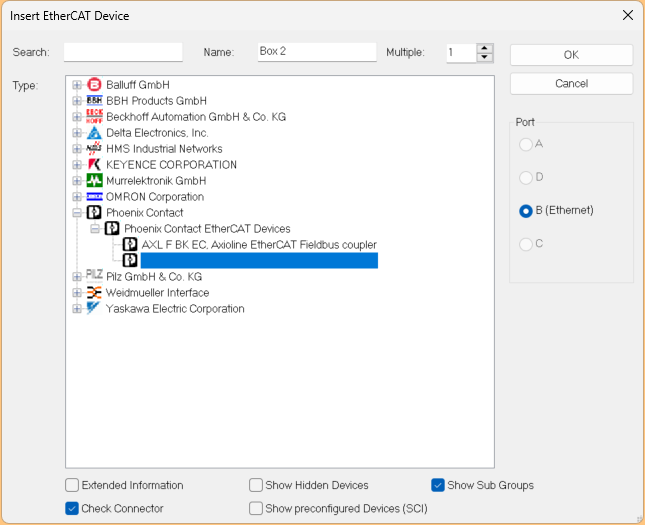The width and height of the screenshot is (645, 525).
Task: Expand the Yaskawa Electric Corporation node
Action: (77, 309)
